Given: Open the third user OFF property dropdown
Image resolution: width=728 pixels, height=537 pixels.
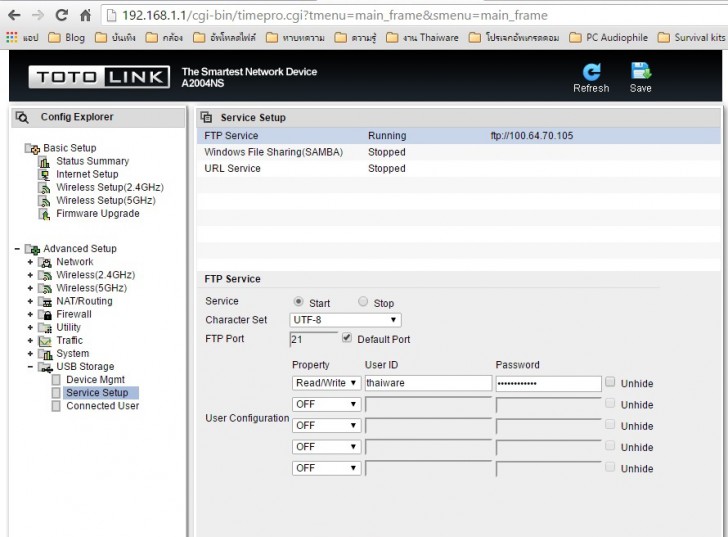Looking at the screenshot, I should click(326, 426).
